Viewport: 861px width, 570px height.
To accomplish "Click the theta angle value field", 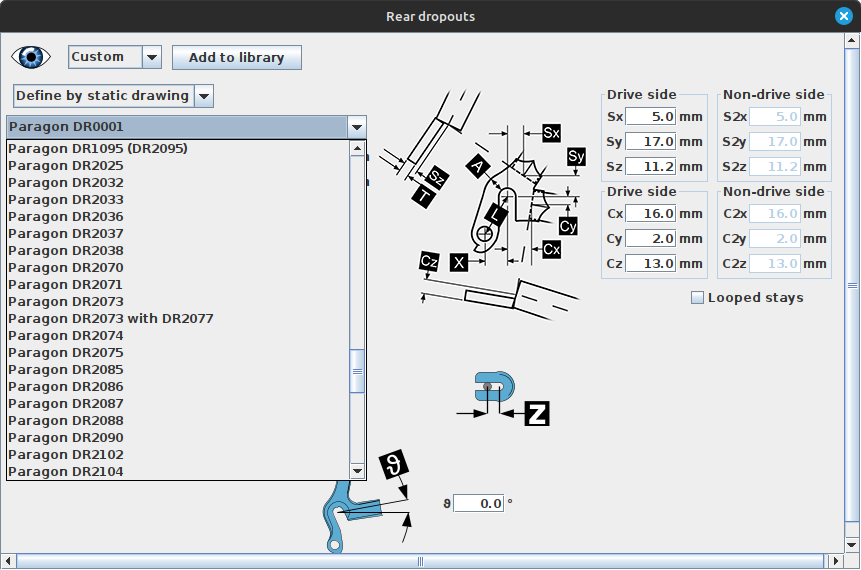I will coord(478,503).
